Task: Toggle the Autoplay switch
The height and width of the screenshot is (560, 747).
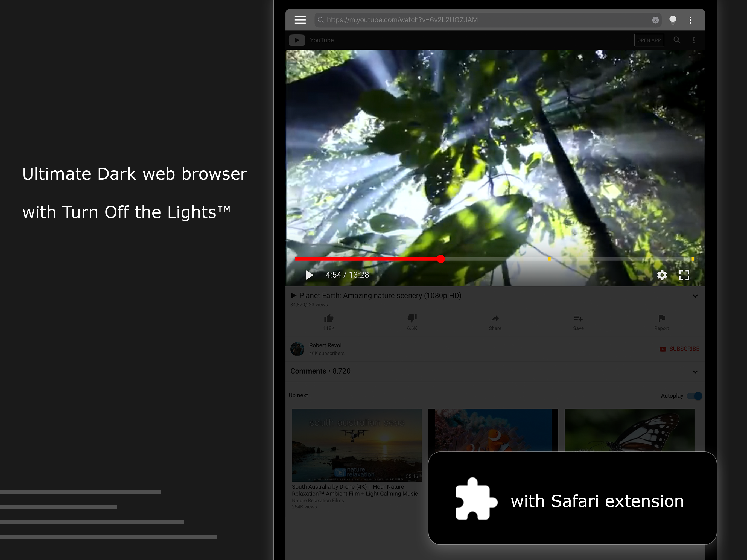Action: click(x=695, y=396)
